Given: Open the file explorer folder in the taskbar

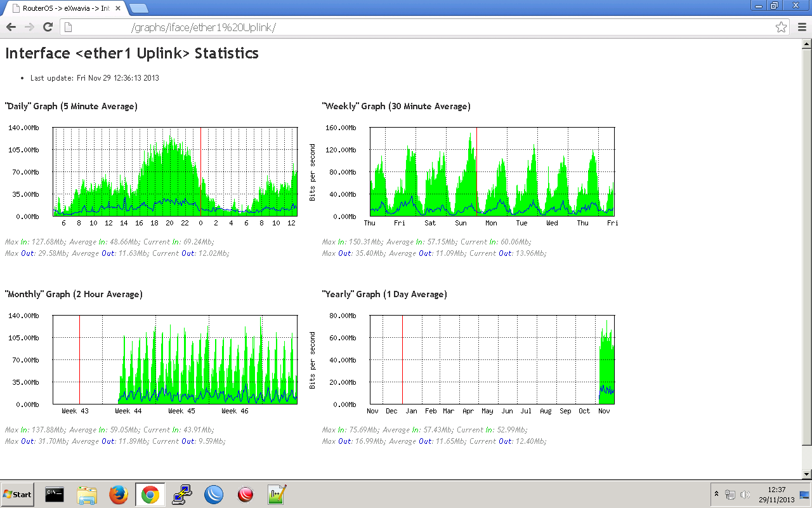Looking at the screenshot, I should [87, 494].
